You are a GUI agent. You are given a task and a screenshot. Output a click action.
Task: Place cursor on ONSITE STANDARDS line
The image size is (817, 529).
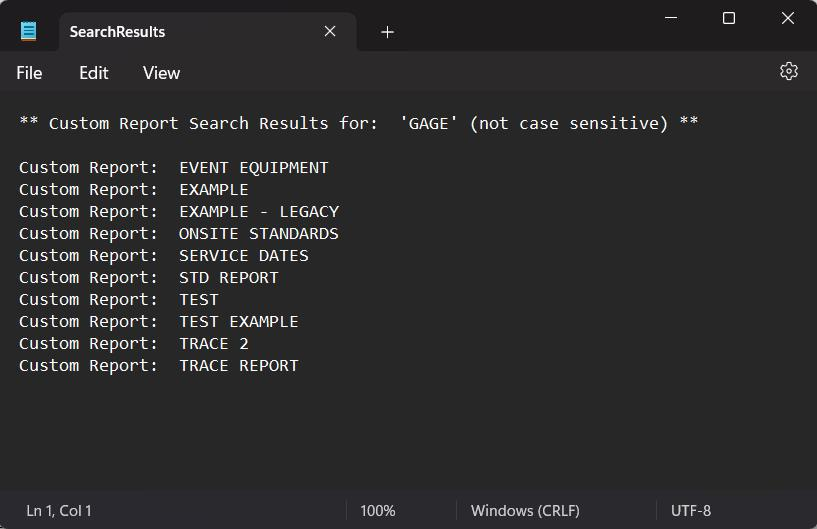pyautogui.click(x=258, y=234)
